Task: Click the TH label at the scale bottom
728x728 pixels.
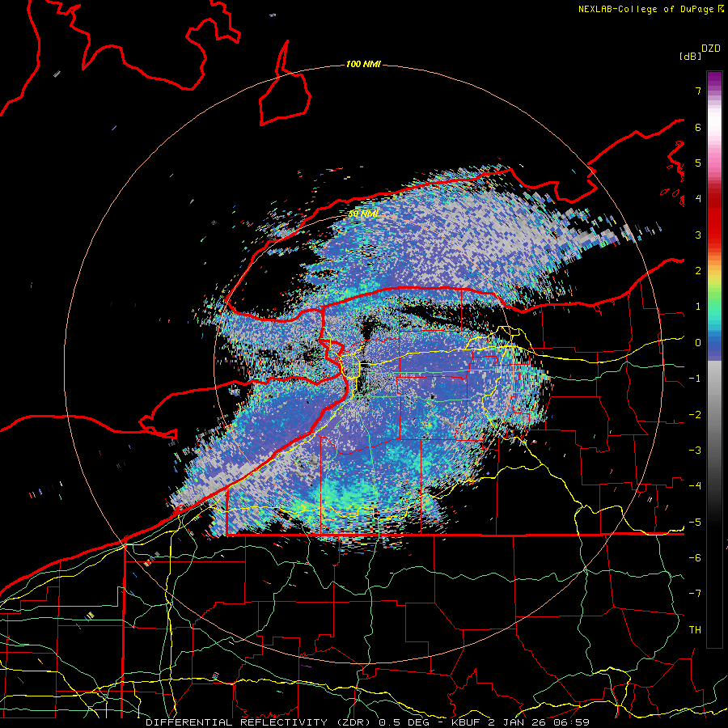Action: [x=695, y=630]
